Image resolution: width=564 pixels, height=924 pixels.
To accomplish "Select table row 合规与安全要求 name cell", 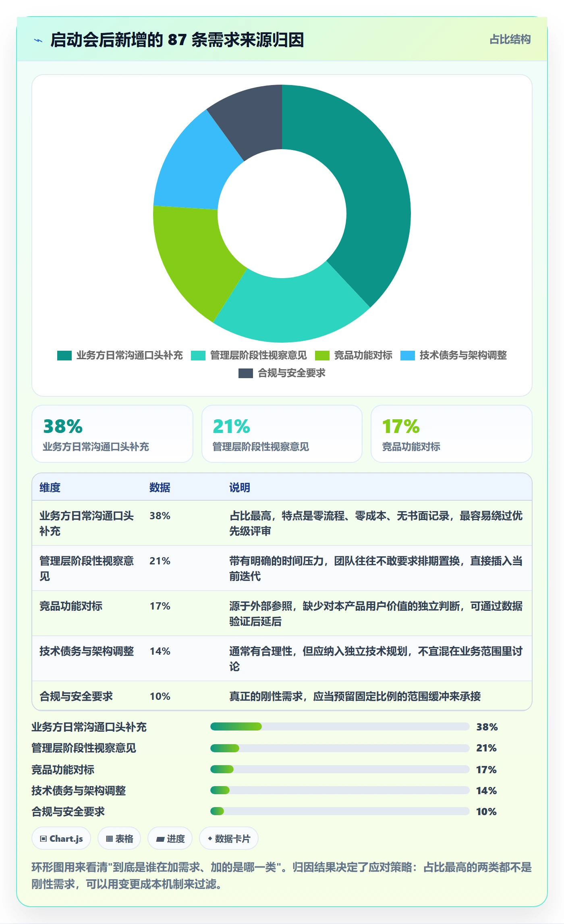I will coord(76,696).
